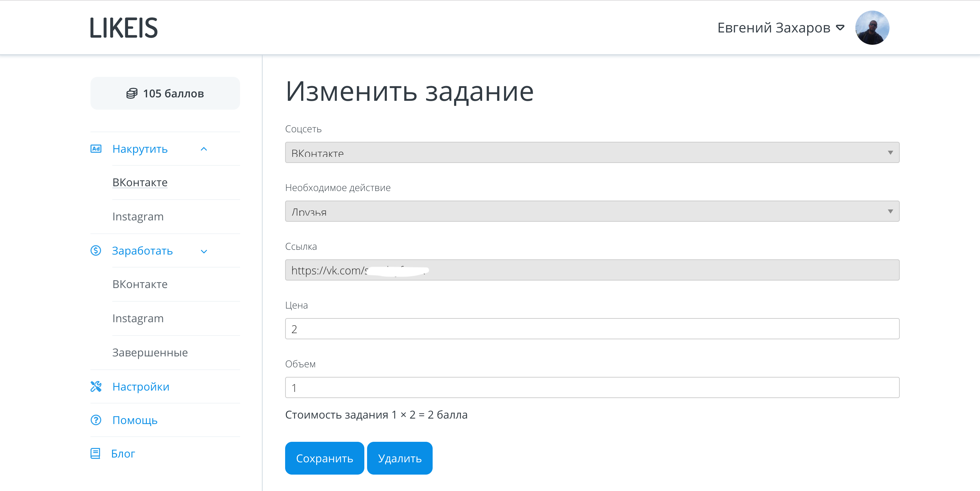This screenshot has height=491, width=980.
Task: Click the LIKEIS logo
Action: 124,28
